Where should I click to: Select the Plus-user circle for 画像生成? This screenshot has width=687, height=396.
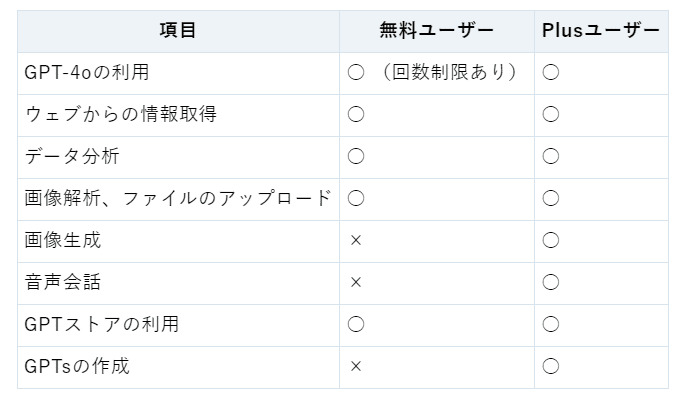tap(551, 240)
